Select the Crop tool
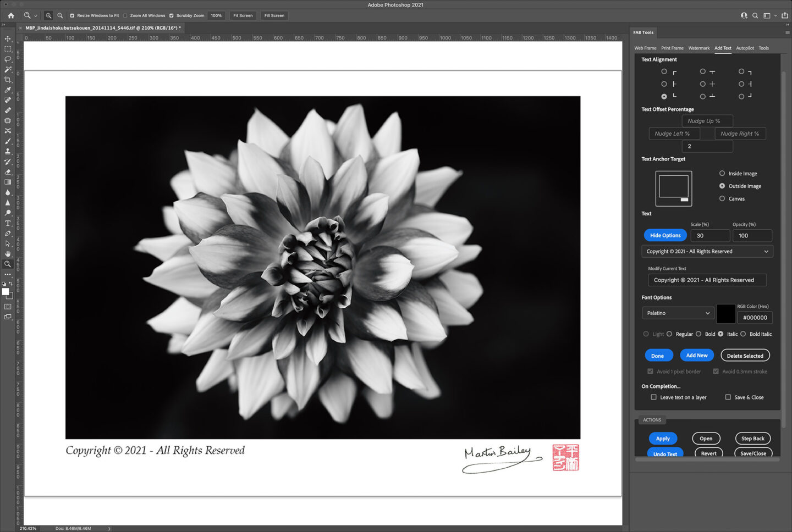The image size is (792, 532). click(x=8, y=80)
